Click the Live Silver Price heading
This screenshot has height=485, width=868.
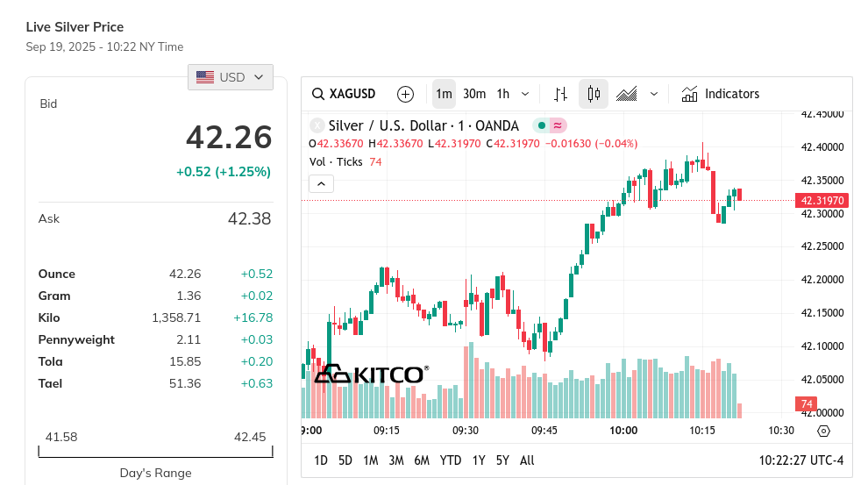(75, 27)
